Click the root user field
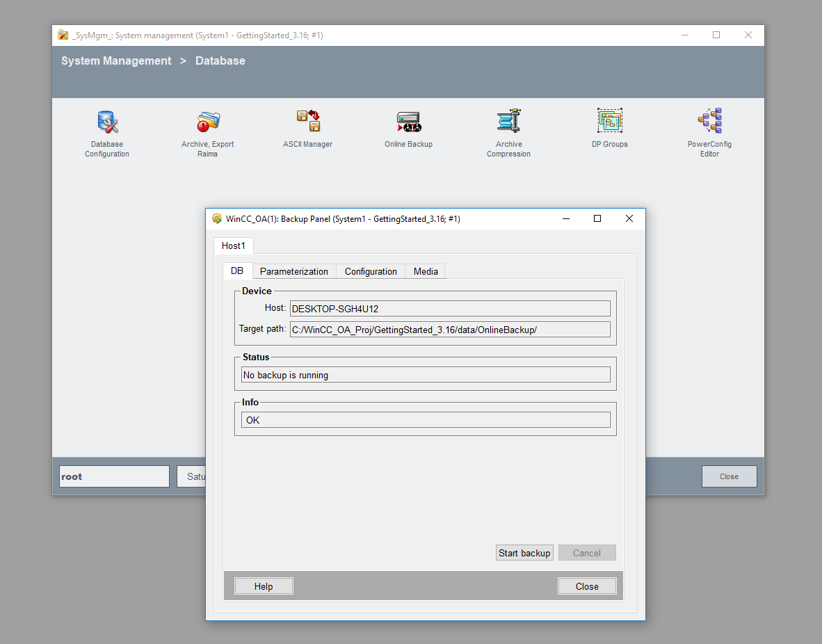This screenshot has width=822, height=644. (114, 476)
